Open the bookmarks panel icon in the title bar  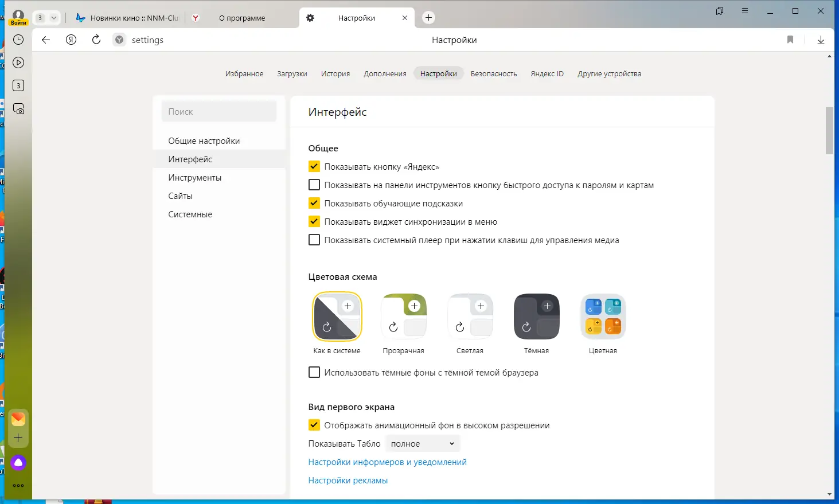[x=720, y=11]
